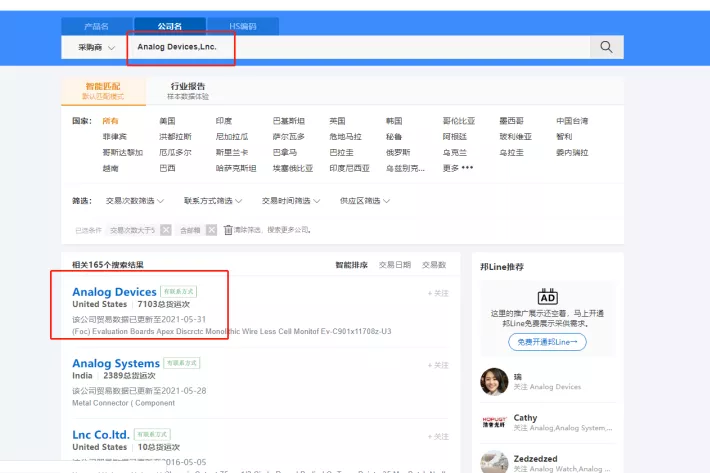Expand the 供应区筛选 filter
The width and height of the screenshot is (710, 473).
tap(365, 201)
